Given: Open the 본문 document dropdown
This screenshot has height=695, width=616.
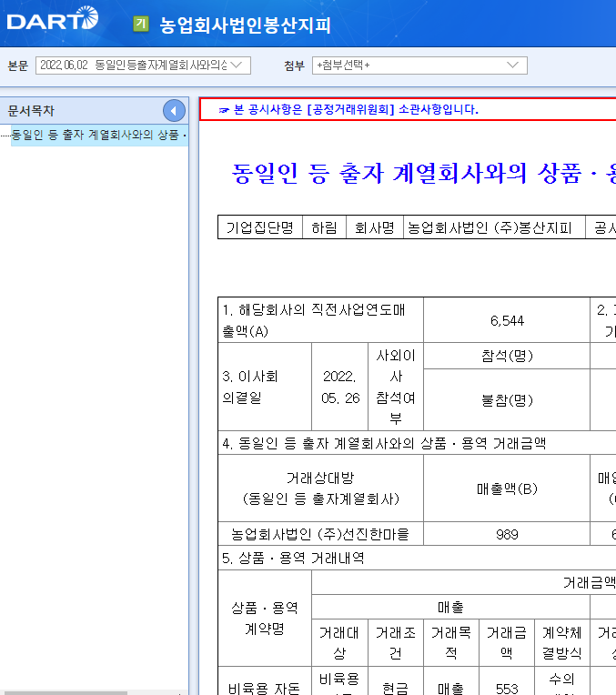Looking at the screenshot, I should coord(143,65).
